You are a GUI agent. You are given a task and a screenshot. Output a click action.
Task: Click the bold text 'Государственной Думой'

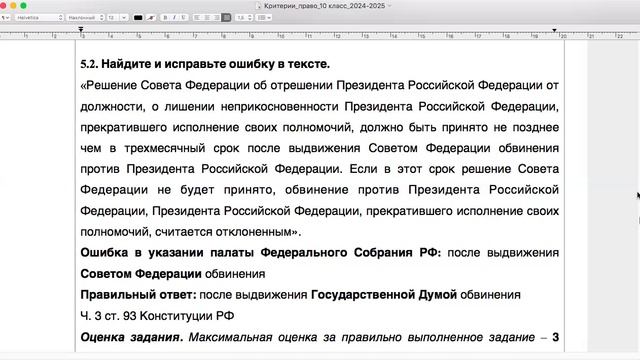[x=384, y=295]
